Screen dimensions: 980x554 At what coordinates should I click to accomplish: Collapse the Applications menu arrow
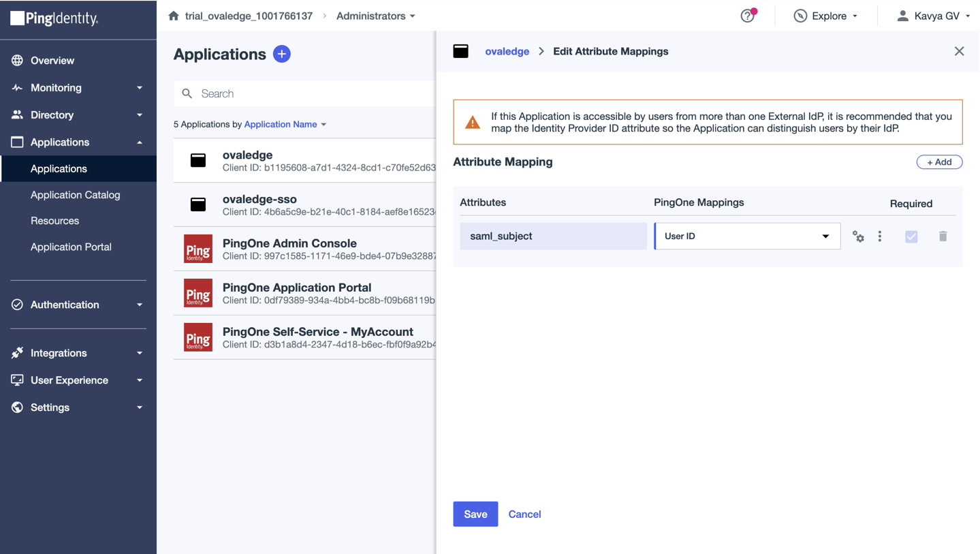point(140,142)
